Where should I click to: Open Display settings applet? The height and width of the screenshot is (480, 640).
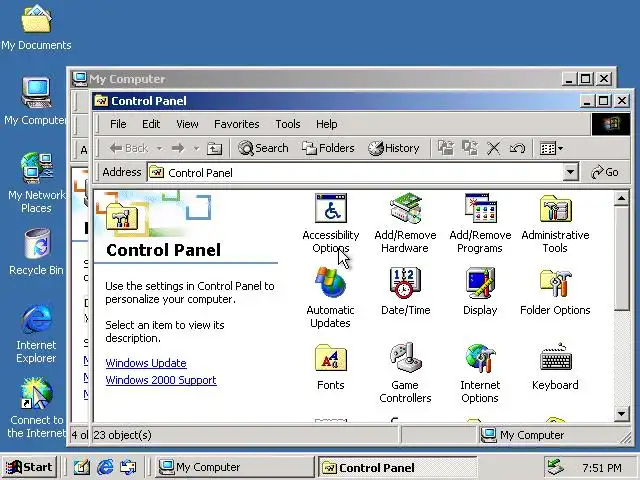pos(480,291)
